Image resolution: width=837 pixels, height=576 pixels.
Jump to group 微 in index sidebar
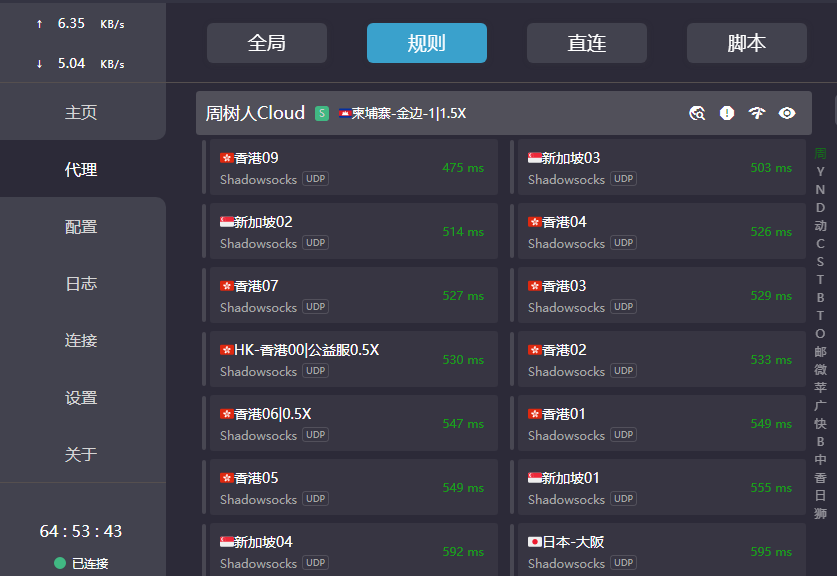tap(820, 370)
